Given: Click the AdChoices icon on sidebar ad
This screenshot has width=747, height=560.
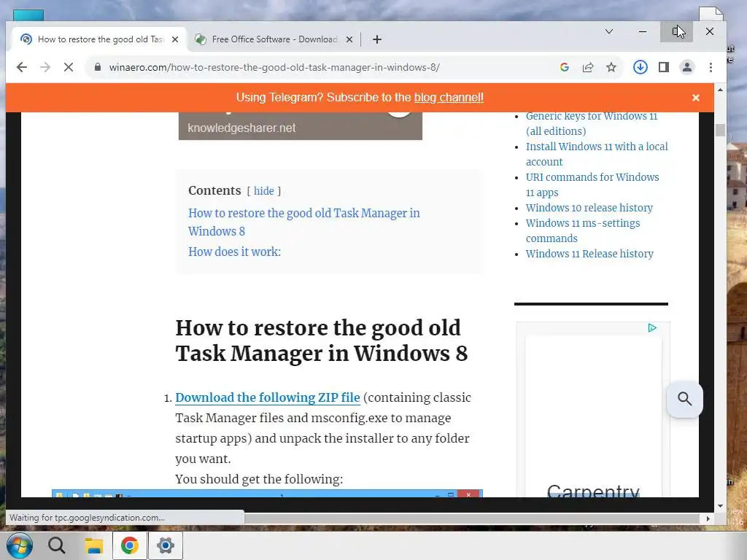Looking at the screenshot, I should pyautogui.click(x=652, y=327).
